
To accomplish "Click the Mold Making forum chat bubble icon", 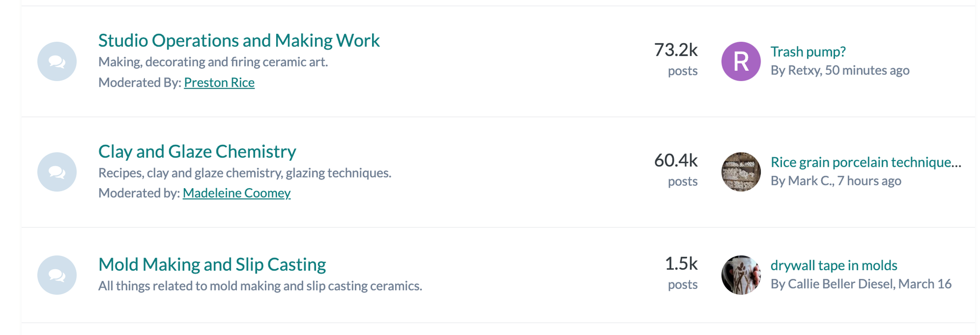I will (57, 275).
